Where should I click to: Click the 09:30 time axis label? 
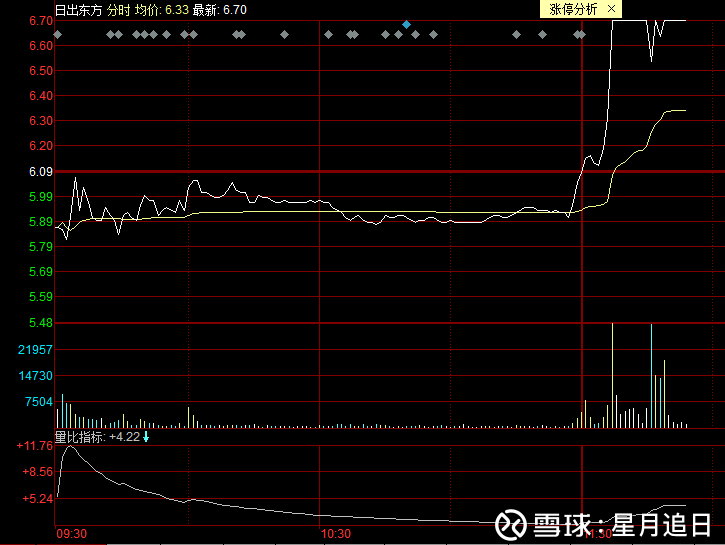[x=72, y=534]
